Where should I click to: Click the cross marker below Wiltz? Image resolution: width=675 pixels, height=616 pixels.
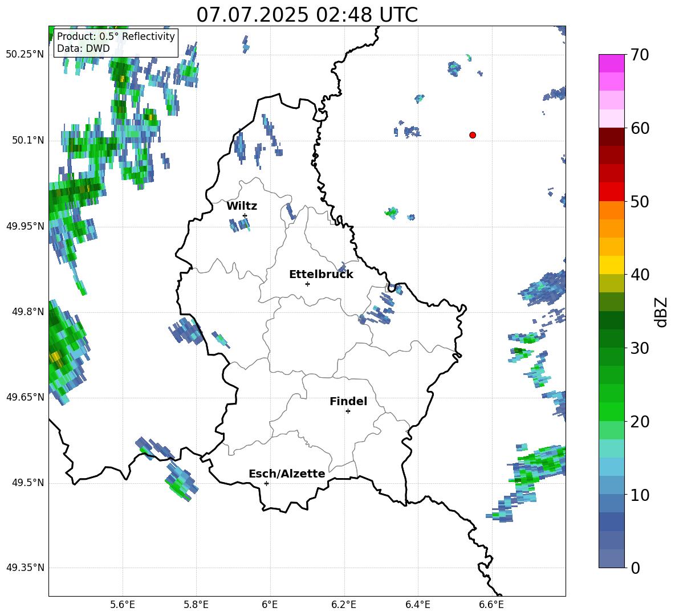point(245,215)
